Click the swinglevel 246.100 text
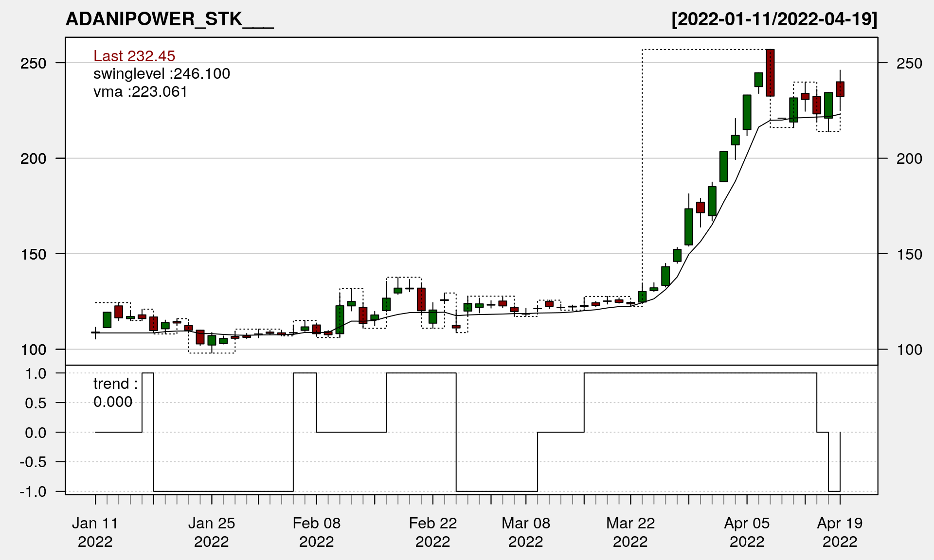 point(162,74)
